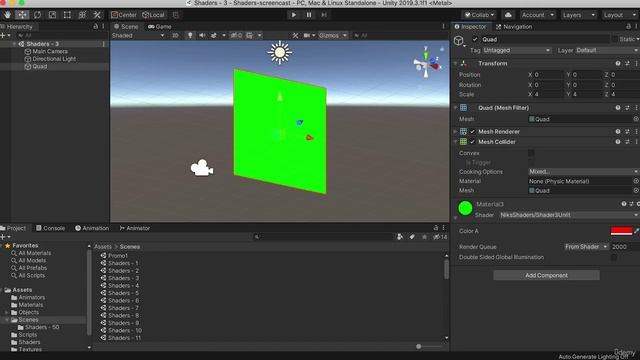
Task: Open the Color A red swatch
Action: pyautogui.click(x=621, y=231)
